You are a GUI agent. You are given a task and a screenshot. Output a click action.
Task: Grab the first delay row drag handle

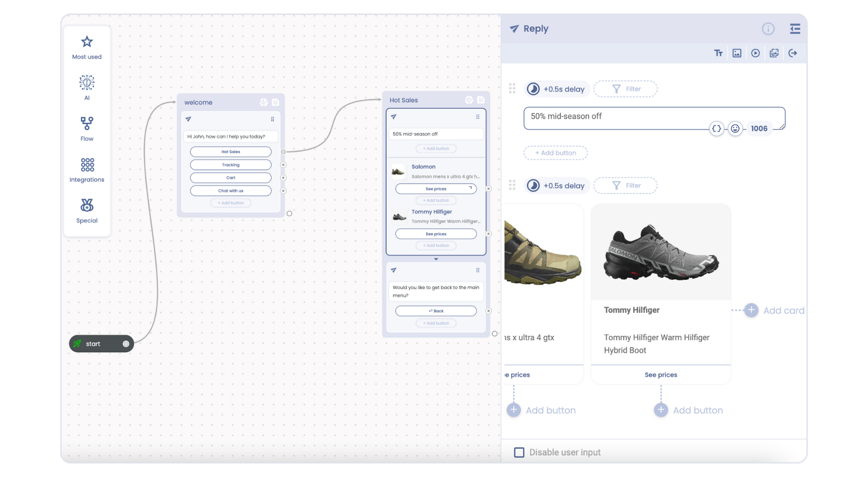click(512, 89)
